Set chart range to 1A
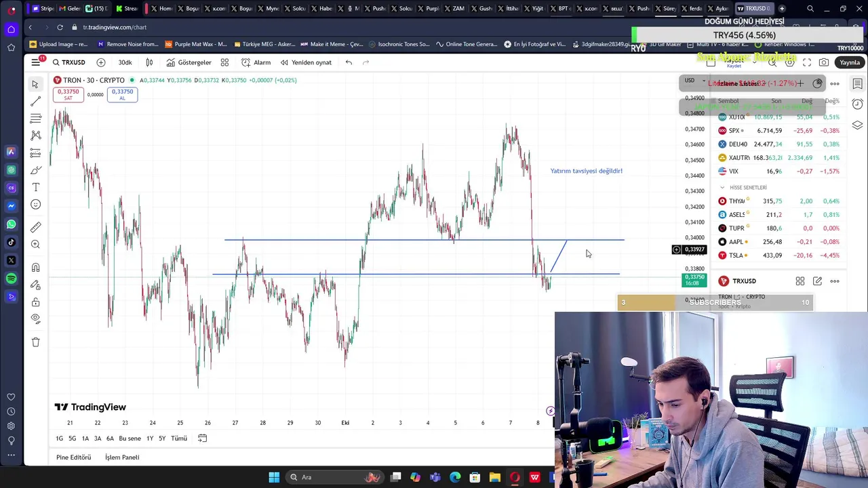Image resolution: width=868 pixels, height=488 pixels. 85,439
